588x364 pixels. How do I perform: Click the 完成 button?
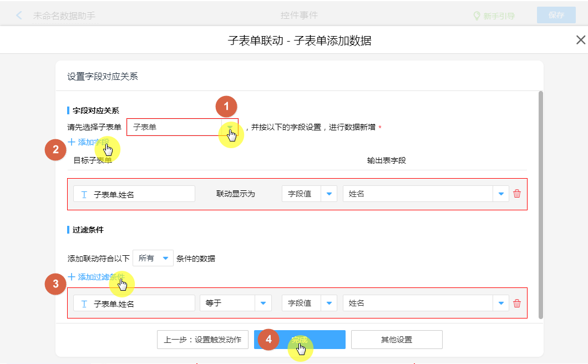[300, 340]
